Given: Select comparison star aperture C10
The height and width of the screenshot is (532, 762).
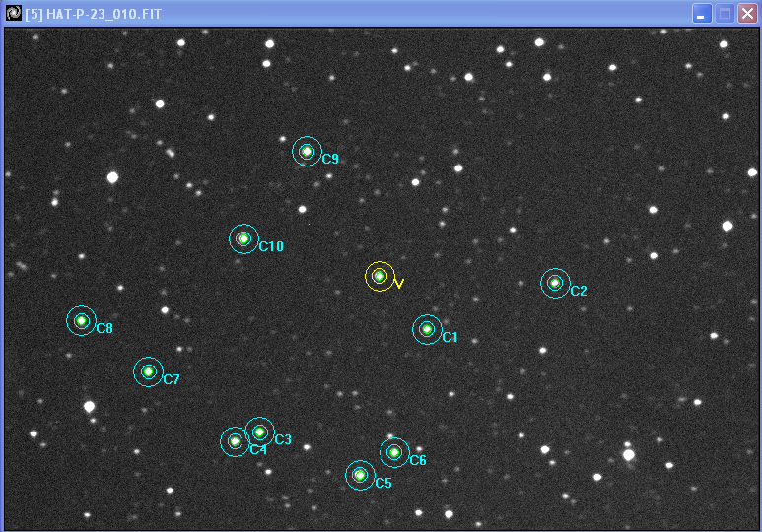Looking at the screenshot, I should 243,238.
